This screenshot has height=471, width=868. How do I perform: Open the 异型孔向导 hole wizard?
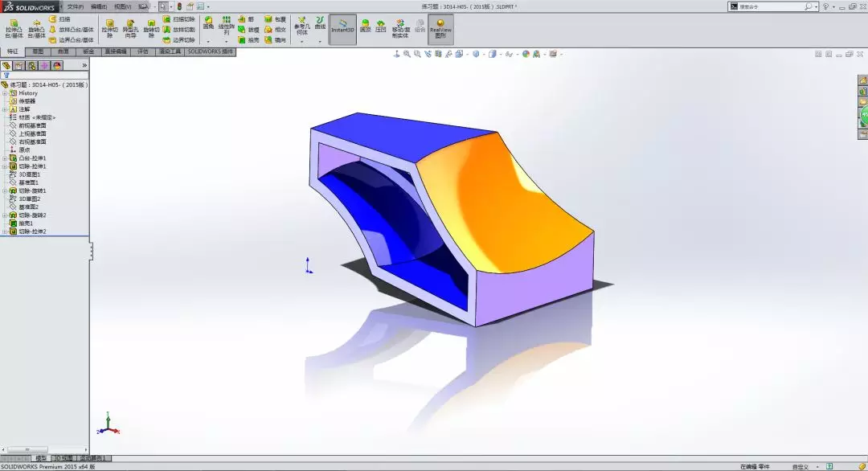click(130, 29)
